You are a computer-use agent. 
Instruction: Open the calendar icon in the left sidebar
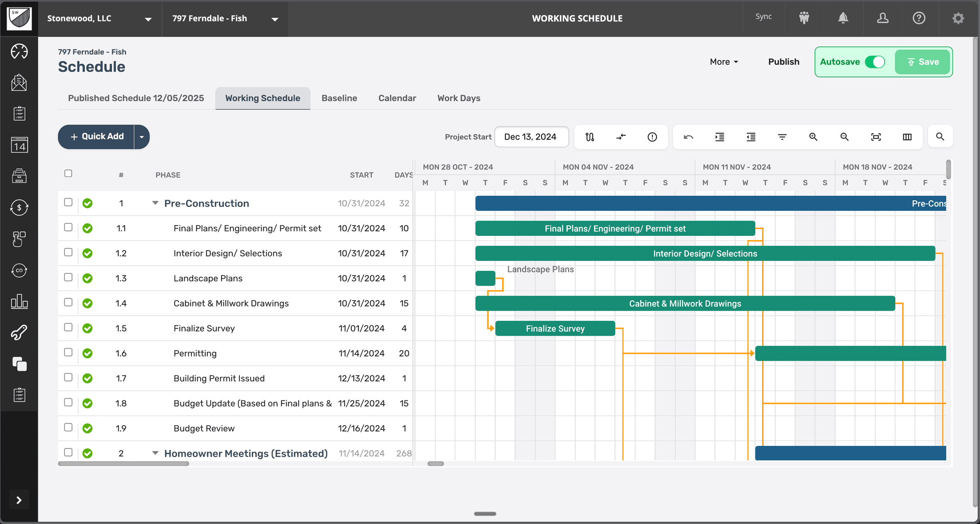click(19, 145)
